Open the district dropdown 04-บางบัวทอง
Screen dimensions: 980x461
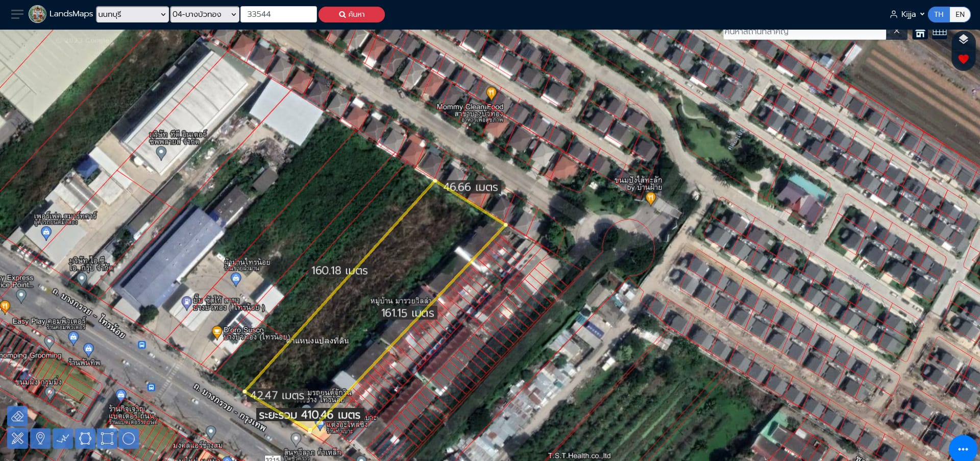tap(205, 14)
